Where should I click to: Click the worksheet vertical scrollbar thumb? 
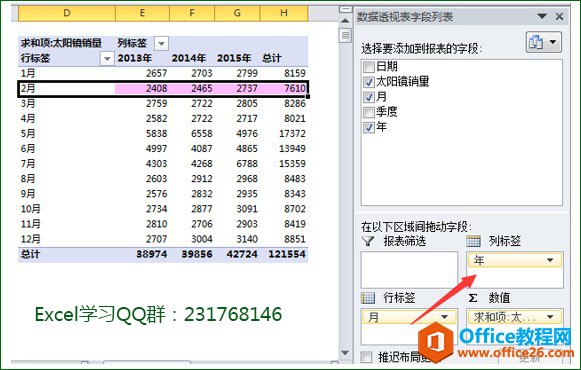click(345, 36)
